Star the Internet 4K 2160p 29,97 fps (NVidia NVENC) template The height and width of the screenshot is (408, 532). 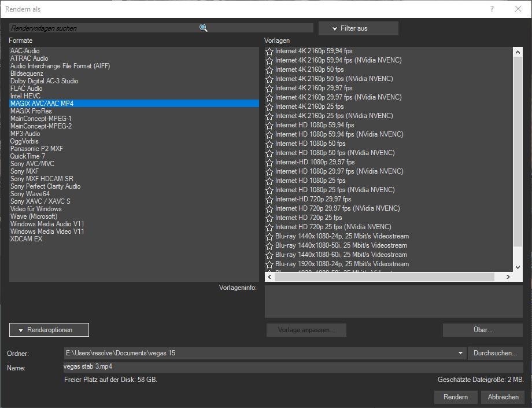click(269, 97)
